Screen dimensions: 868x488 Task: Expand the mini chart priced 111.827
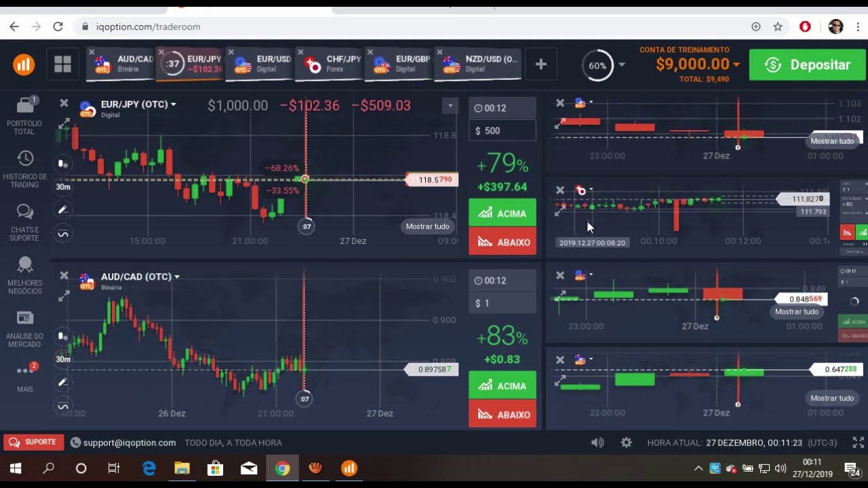pos(561,211)
